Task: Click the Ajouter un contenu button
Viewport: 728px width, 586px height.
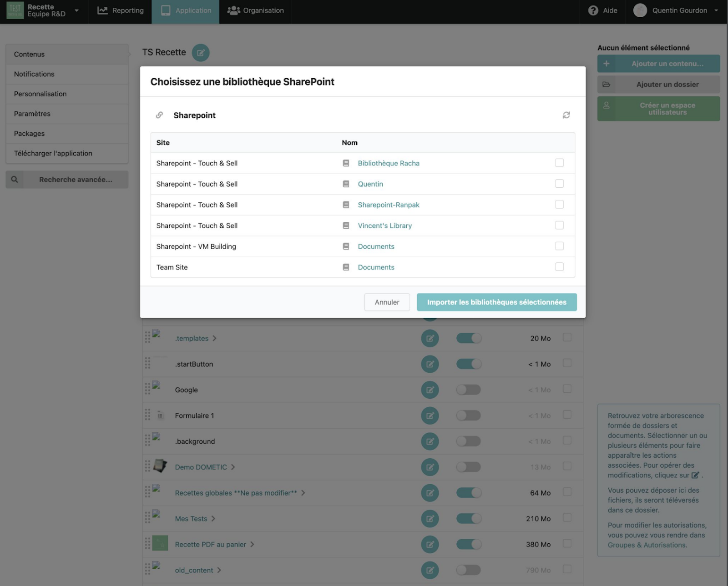Action: tap(659, 64)
